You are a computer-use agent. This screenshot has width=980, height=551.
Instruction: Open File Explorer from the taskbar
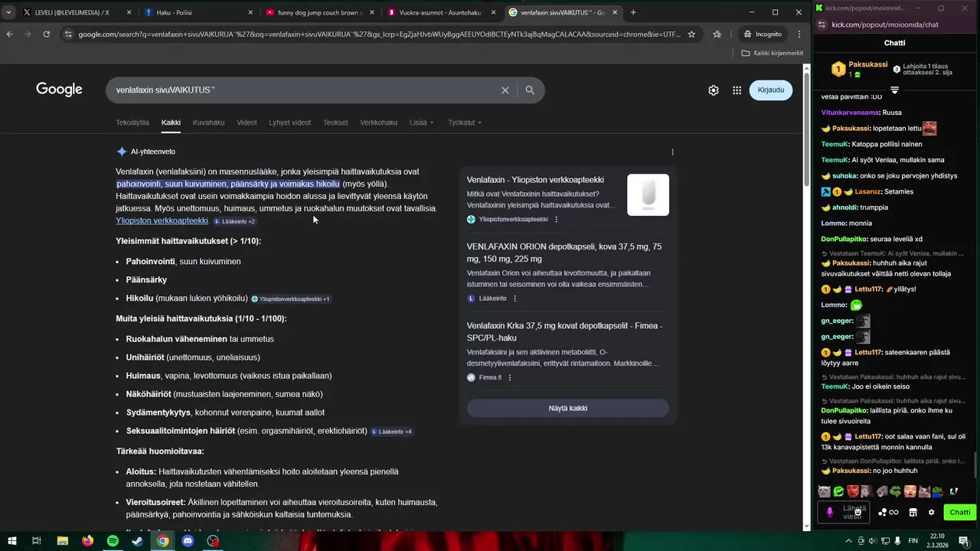[62, 541]
